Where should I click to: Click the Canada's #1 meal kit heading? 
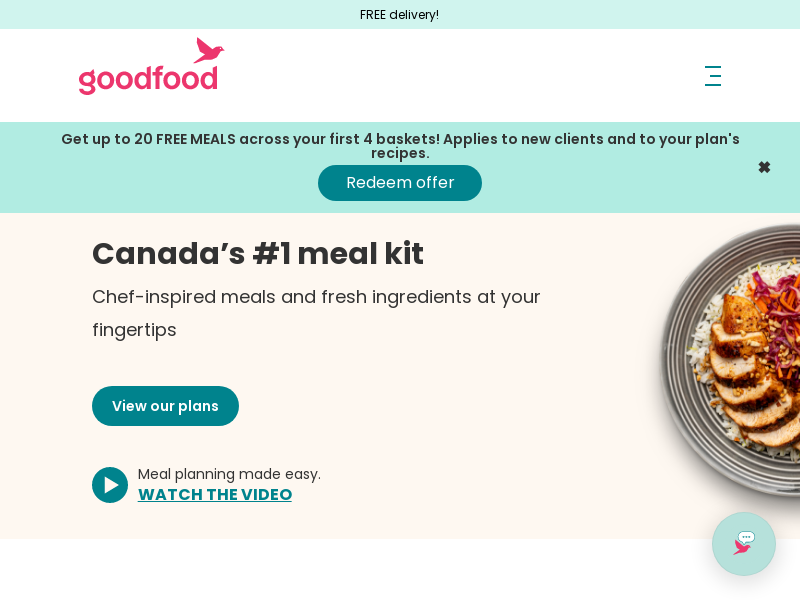tap(258, 254)
